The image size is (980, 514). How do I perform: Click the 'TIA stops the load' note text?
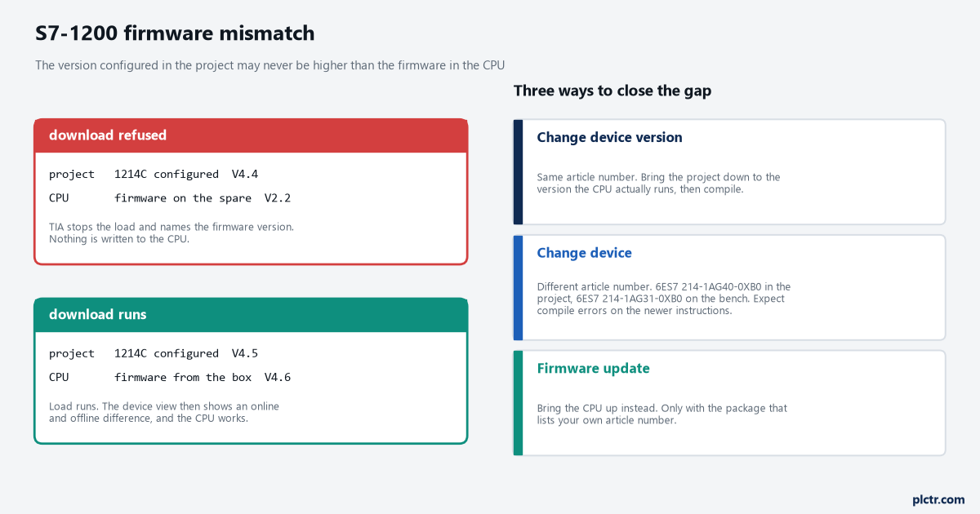[x=171, y=233]
